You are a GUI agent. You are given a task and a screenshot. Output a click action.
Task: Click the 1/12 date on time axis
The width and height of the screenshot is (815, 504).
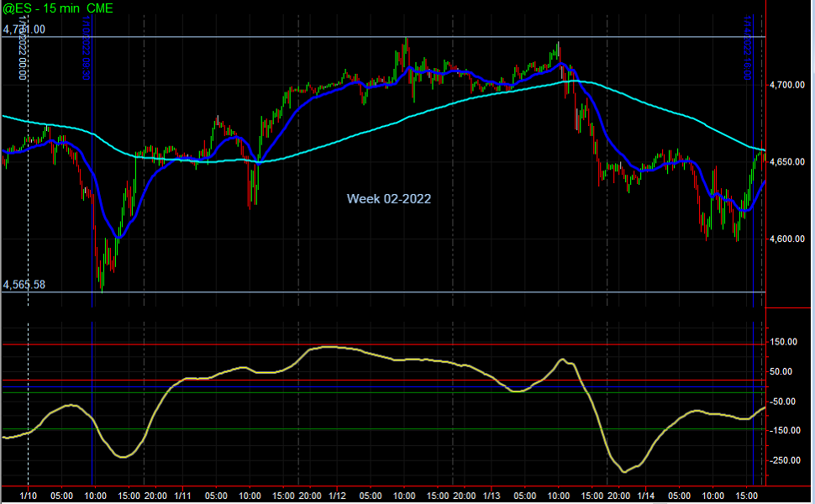336,496
